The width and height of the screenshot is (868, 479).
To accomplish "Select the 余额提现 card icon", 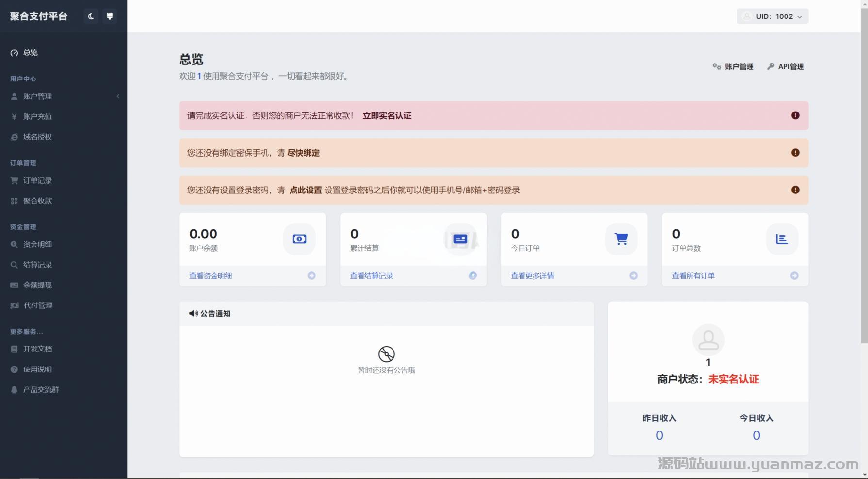I will (14, 285).
